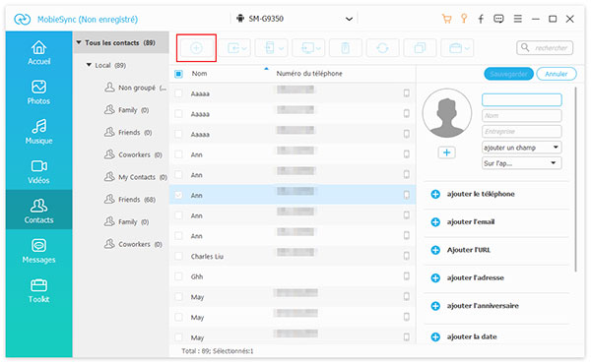Select first Coworkers (0) group with Family above

133,154
